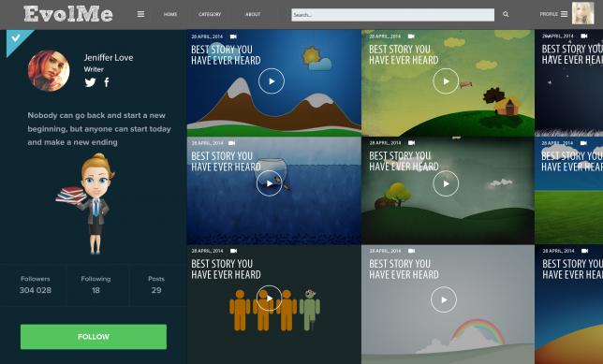The width and height of the screenshot is (603, 364).
Task: Expand the PROFILE menu dropdown
Action: 553,14
